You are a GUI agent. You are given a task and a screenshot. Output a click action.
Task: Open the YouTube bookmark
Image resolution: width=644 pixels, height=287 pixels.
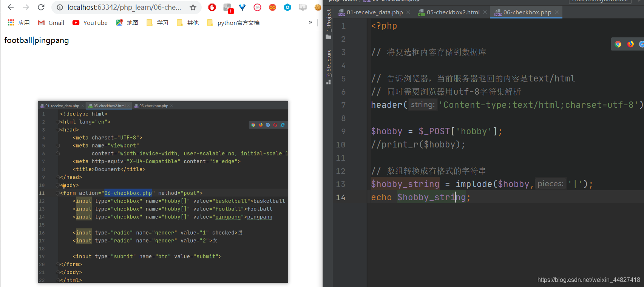point(90,23)
